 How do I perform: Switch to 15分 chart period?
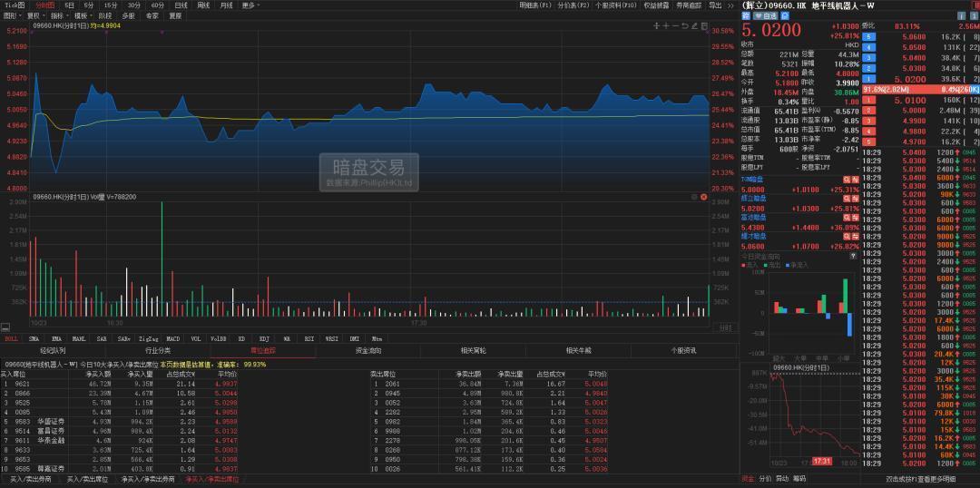pos(109,5)
